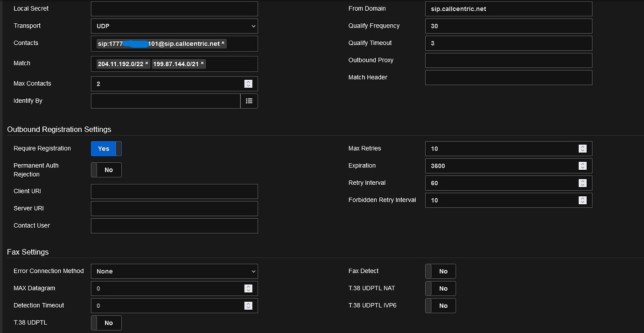Remove the 199.87.144.0/21 match tag
The image size is (644, 333).
pos(202,63)
